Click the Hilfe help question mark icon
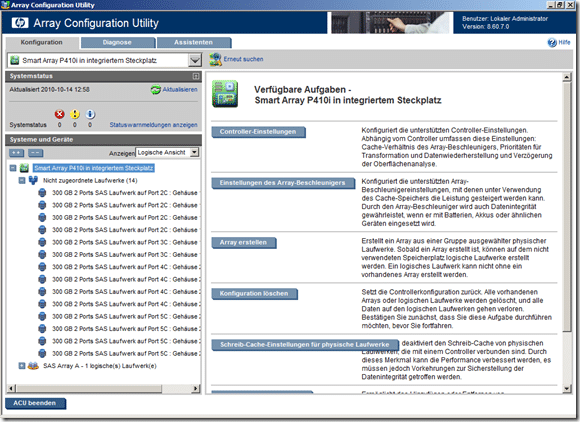This screenshot has width=580, height=422. [x=552, y=43]
